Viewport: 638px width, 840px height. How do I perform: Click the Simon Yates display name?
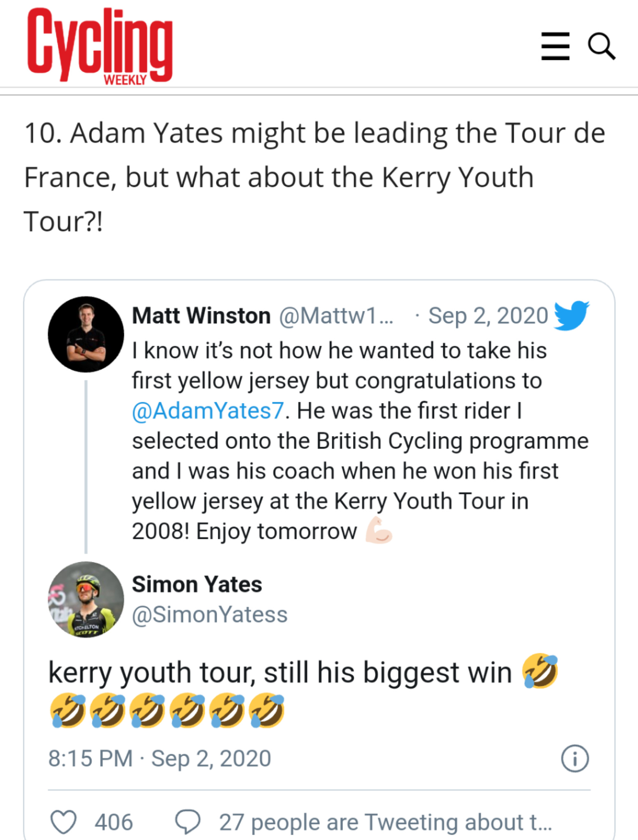197,584
